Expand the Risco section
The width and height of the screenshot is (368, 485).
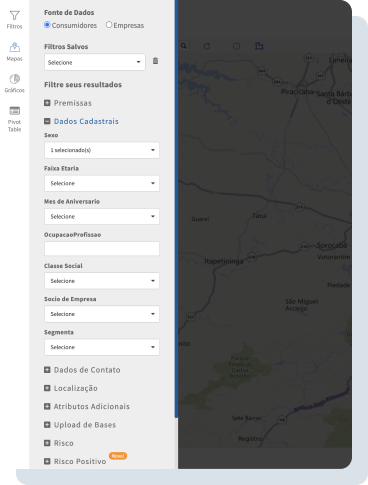[59, 443]
